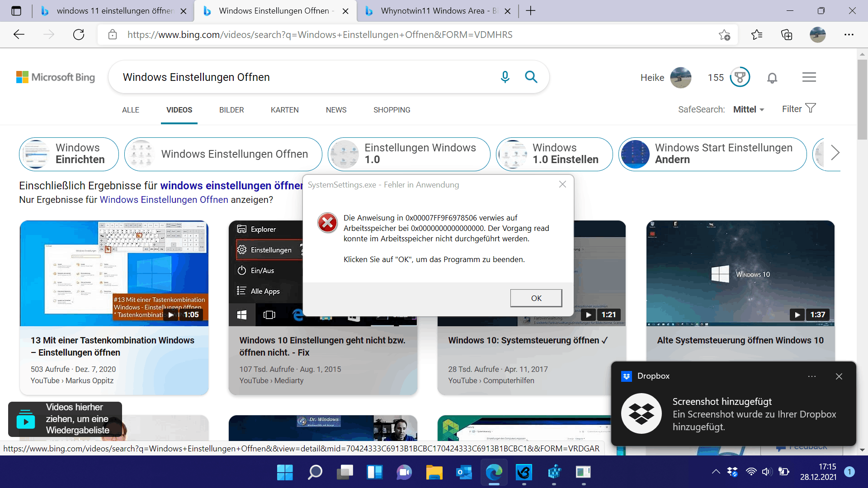This screenshot has height=488, width=868.
Task: Switch to 'windows 11 einstellungen öffnen' browser tab
Action: [114, 11]
